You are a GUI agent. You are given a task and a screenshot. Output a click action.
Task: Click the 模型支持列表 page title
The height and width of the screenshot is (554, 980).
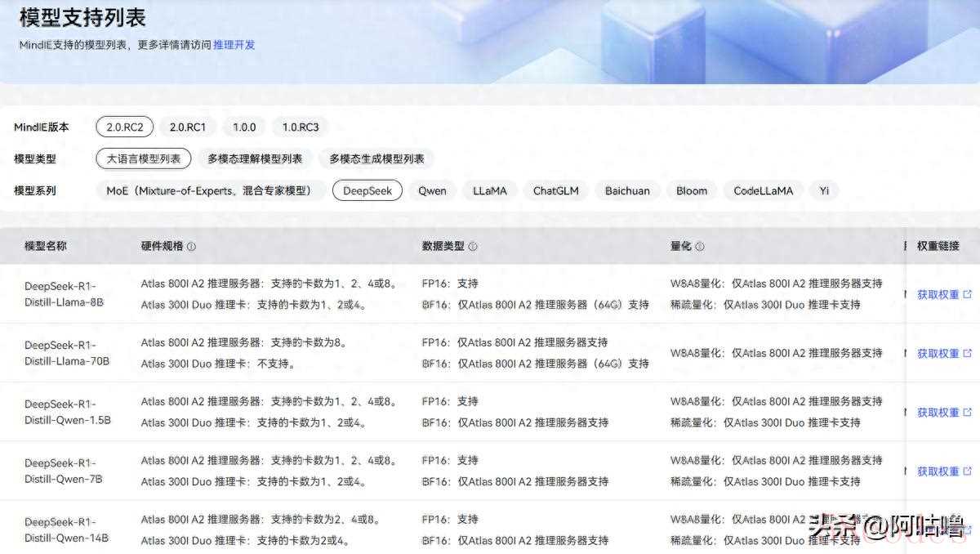(x=82, y=17)
